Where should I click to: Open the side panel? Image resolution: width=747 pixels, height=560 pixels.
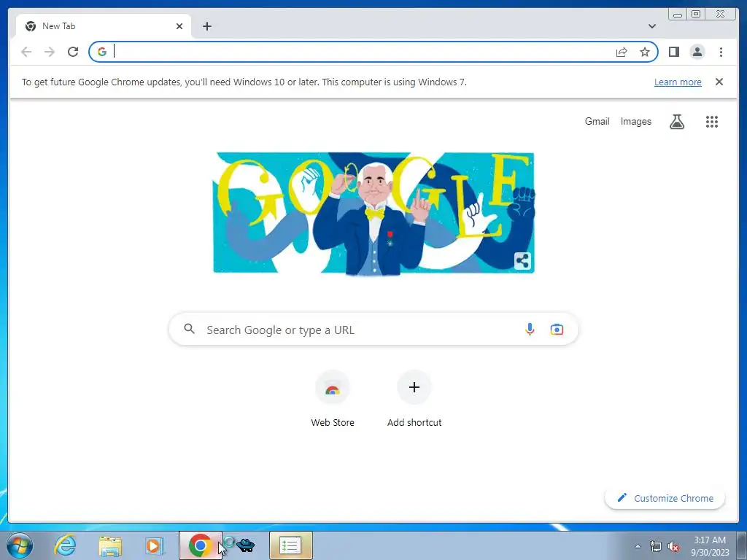(x=673, y=52)
